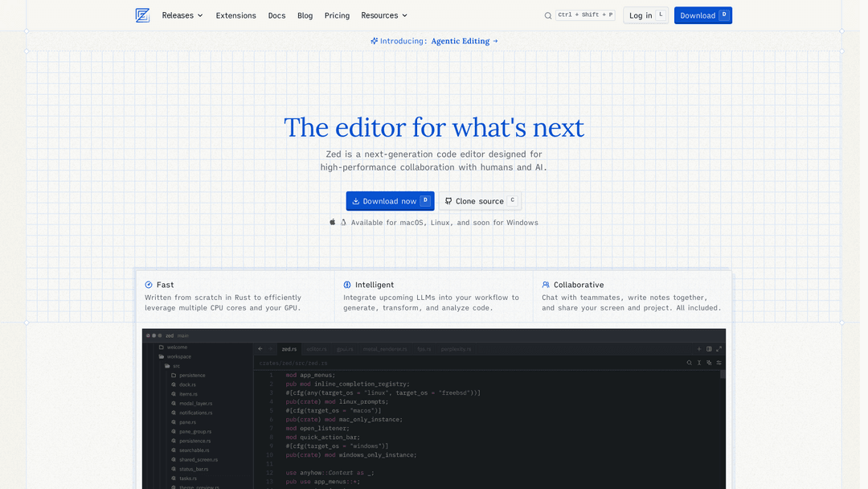The height and width of the screenshot is (489, 868).
Task: Click the main branch label in editor titlebar
Action: (x=183, y=335)
